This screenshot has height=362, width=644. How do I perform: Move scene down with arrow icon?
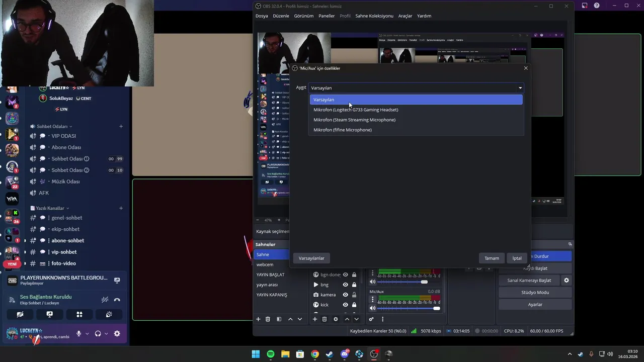point(300,319)
